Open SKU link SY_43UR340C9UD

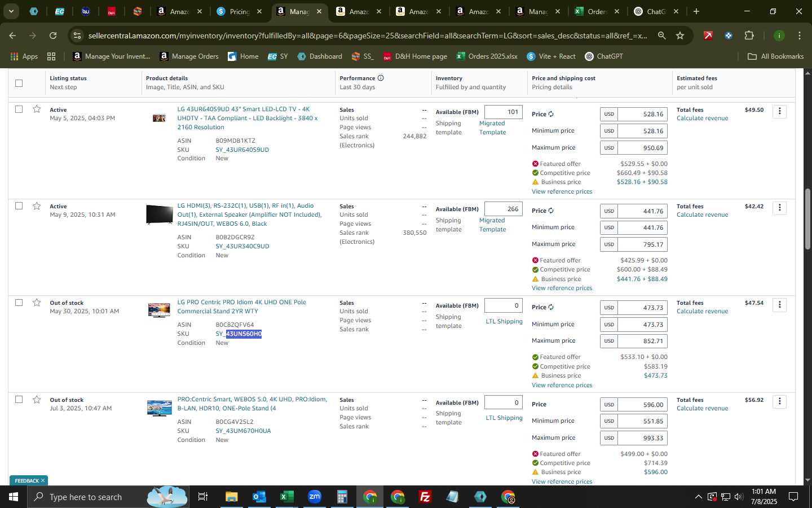coord(242,246)
